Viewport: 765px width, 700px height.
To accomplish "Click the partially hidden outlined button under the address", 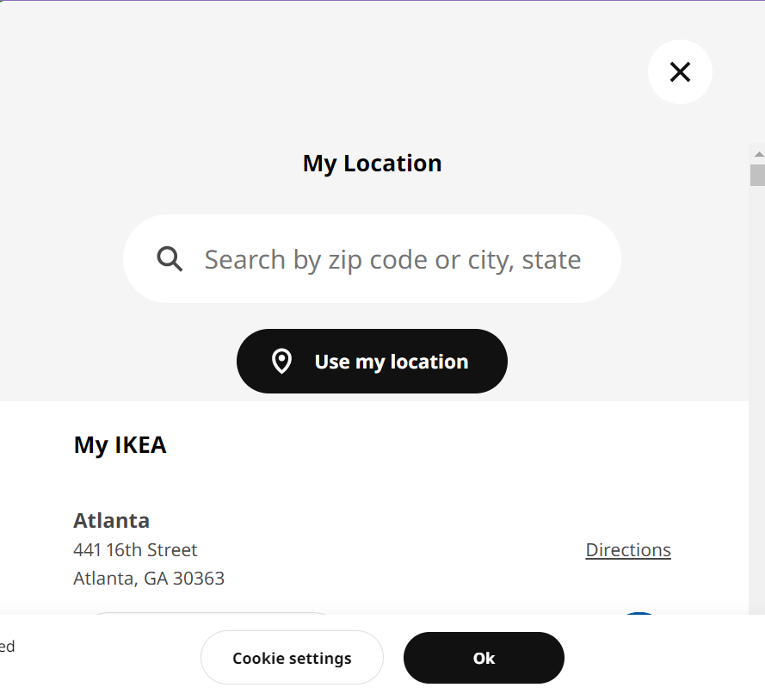I will click(x=211, y=614).
